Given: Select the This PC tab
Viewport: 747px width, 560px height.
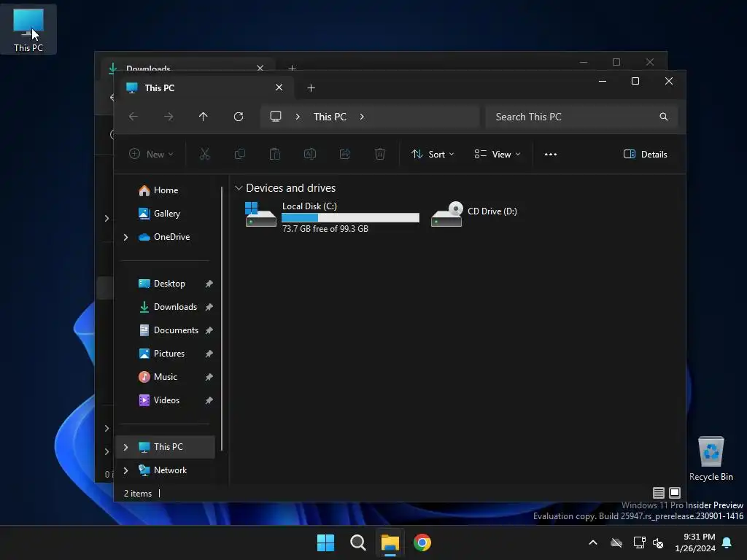Looking at the screenshot, I should (205, 88).
